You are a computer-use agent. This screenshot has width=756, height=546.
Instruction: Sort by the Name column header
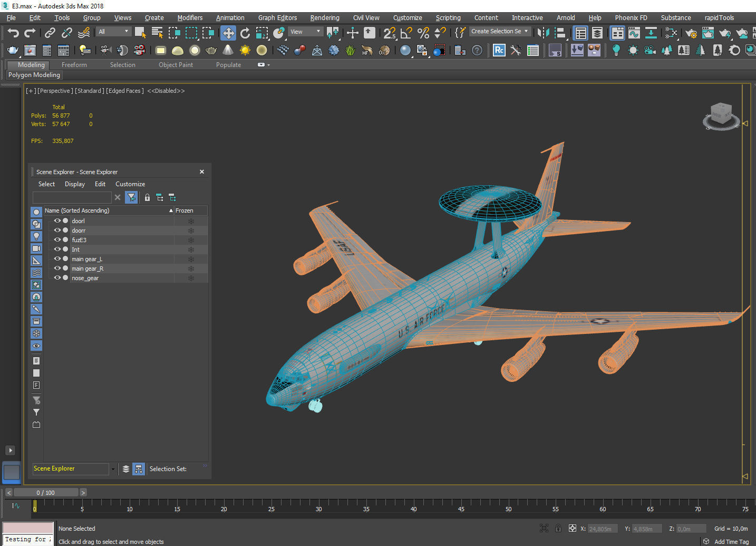pyautogui.click(x=109, y=210)
